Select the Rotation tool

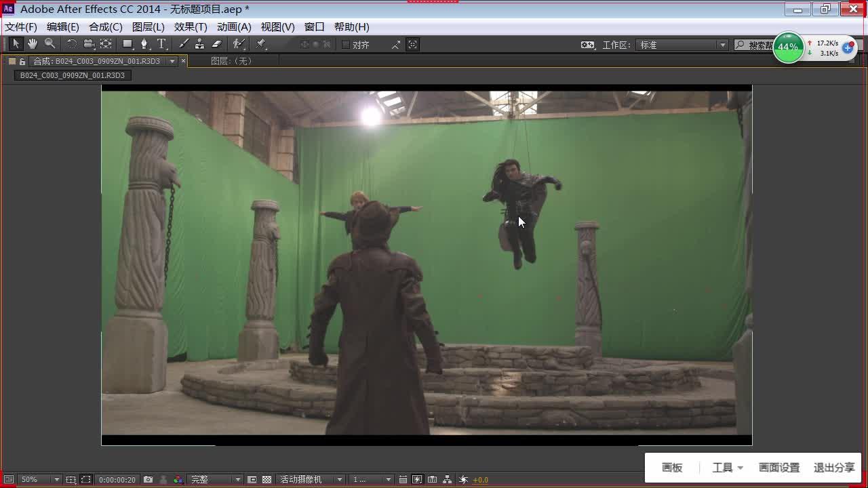[72, 44]
